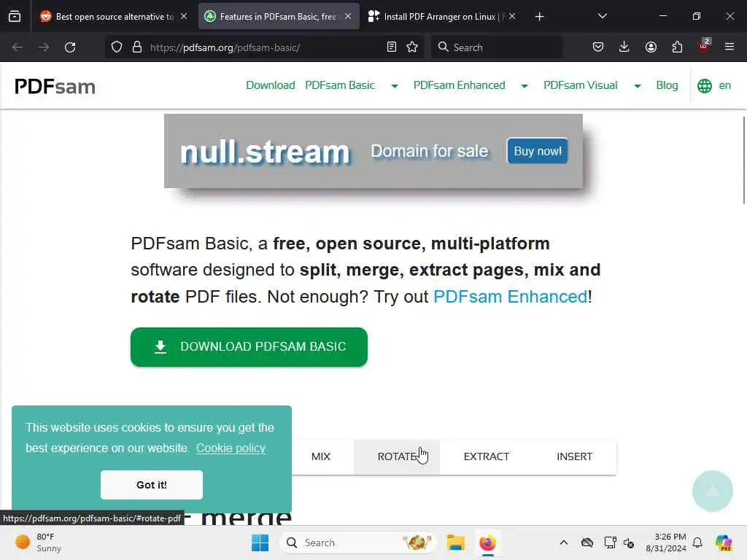This screenshot has width=747, height=560.
Task: Click the address bar URL field
Action: tap(264, 47)
